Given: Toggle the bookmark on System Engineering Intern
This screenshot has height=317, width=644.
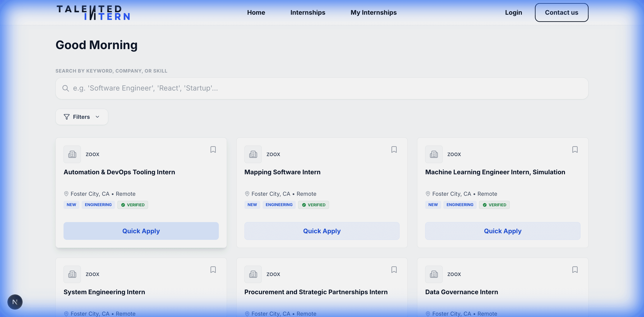Looking at the screenshot, I should tap(213, 269).
